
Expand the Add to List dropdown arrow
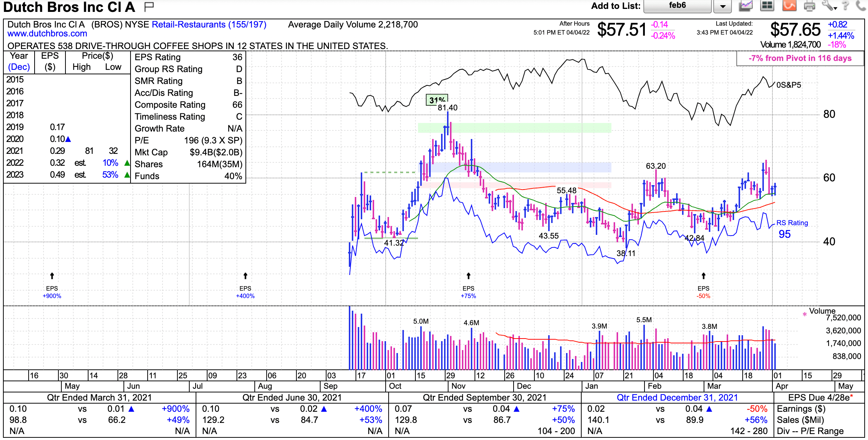click(723, 6)
